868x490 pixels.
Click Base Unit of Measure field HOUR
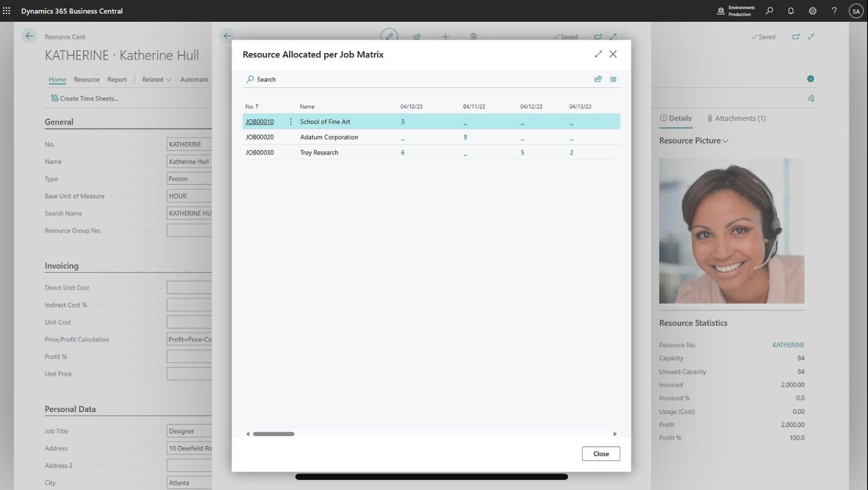(x=189, y=196)
